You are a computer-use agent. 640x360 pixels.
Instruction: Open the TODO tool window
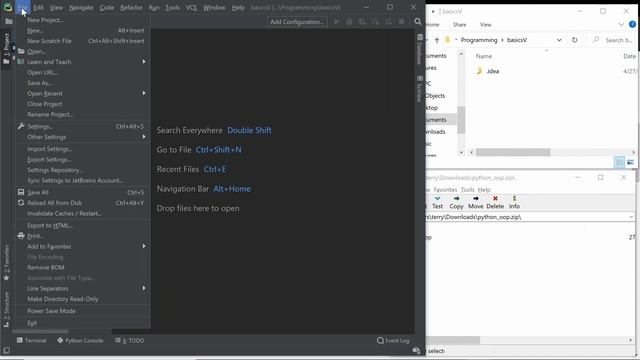(130, 340)
